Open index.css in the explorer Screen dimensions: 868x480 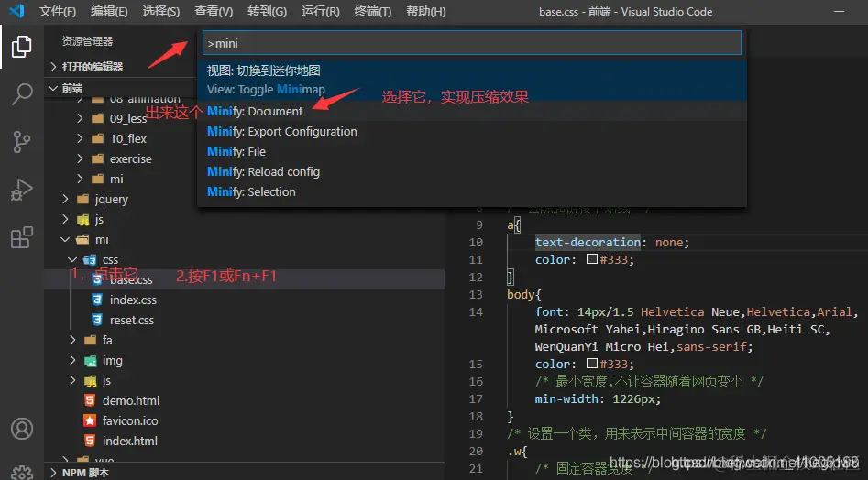pos(133,300)
